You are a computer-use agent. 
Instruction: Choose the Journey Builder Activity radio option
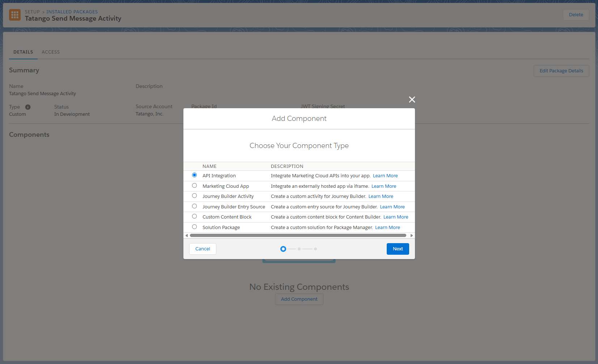(194, 196)
